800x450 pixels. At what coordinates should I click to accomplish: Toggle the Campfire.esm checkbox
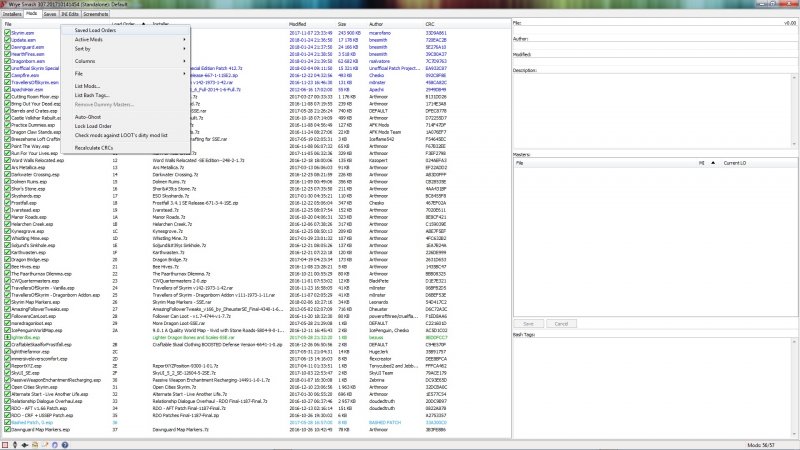7,75
